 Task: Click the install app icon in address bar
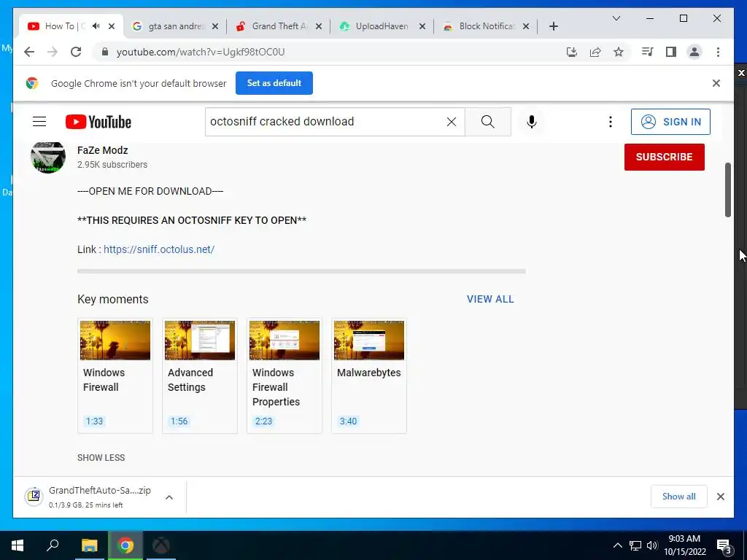pyautogui.click(x=572, y=52)
